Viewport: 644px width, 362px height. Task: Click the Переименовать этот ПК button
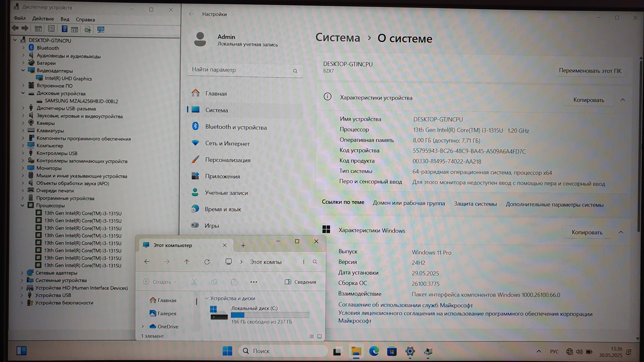pos(590,71)
